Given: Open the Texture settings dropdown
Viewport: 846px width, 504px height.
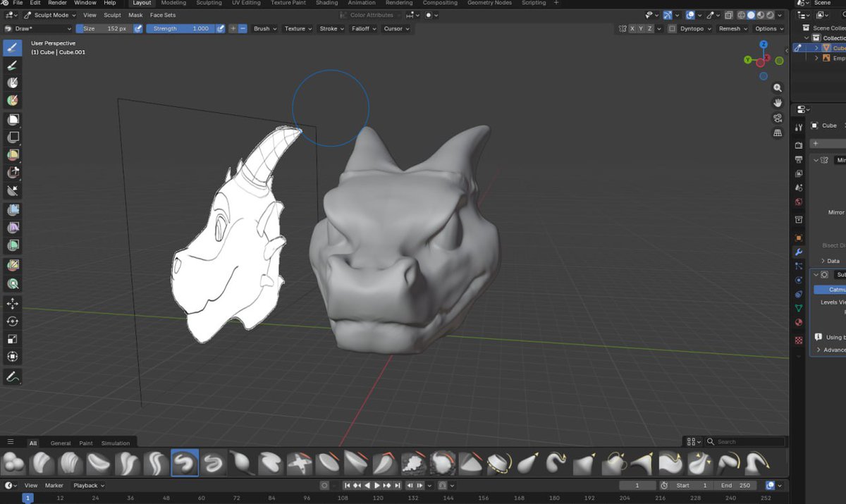Looking at the screenshot, I should click(x=297, y=29).
